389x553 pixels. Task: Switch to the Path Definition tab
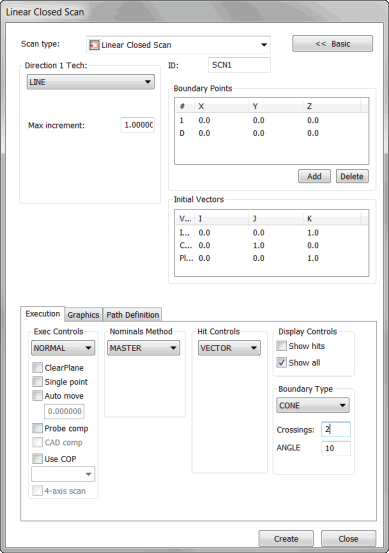[x=133, y=315]
